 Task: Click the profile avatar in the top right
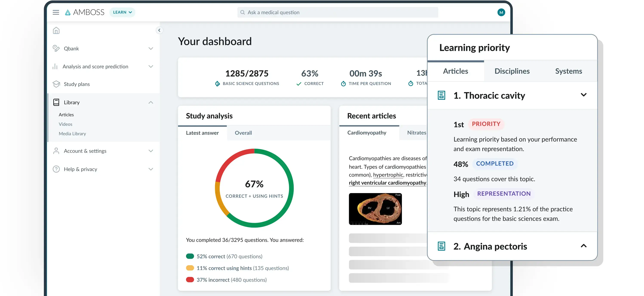[501, 12]
